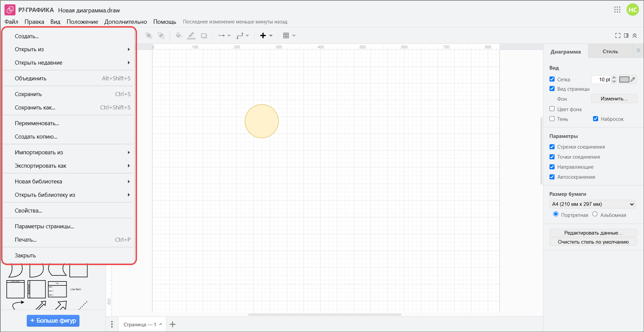
Task: Click the Больше фигур button
Action: coord(53,321)
